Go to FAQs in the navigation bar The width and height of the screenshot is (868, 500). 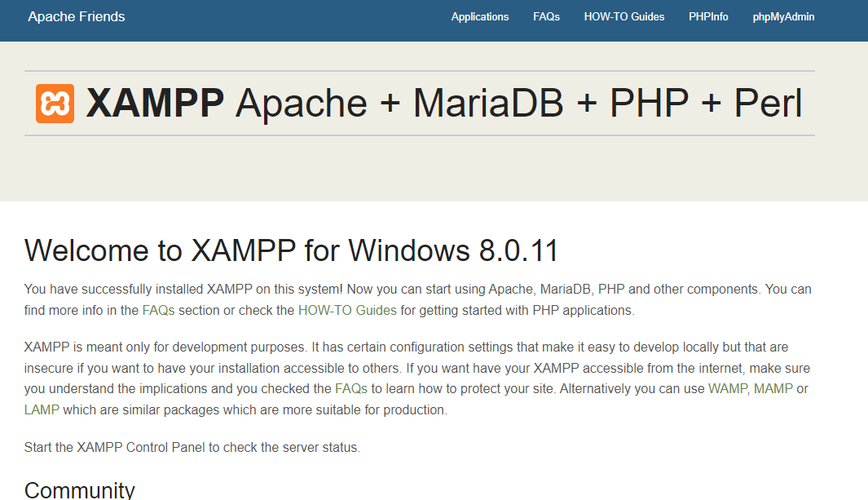click(x=546, y=17)
